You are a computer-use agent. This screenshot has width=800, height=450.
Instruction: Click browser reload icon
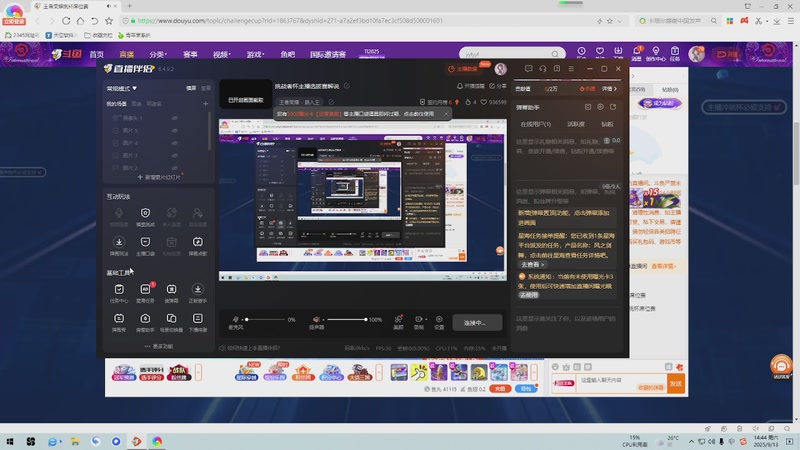(x=66, y=21)
